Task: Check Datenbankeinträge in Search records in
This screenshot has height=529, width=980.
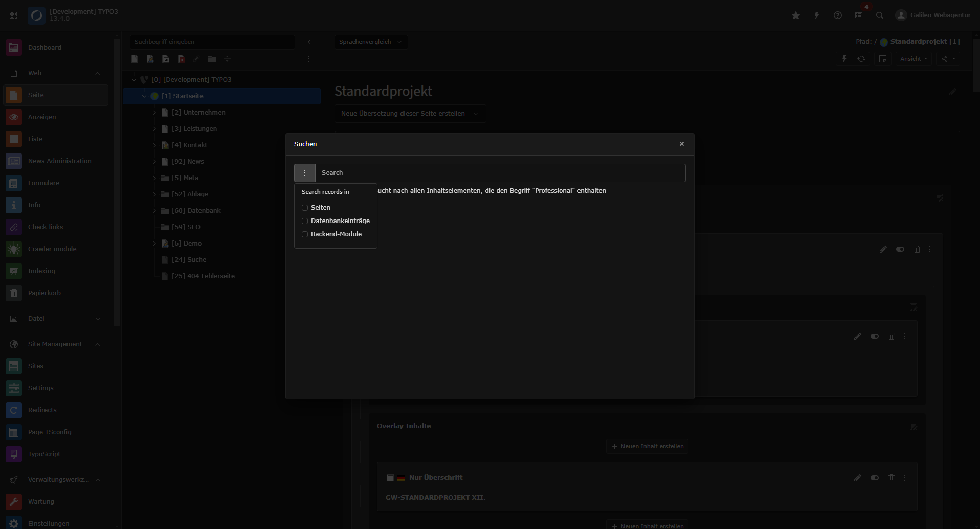Action: tap(305, 221)
